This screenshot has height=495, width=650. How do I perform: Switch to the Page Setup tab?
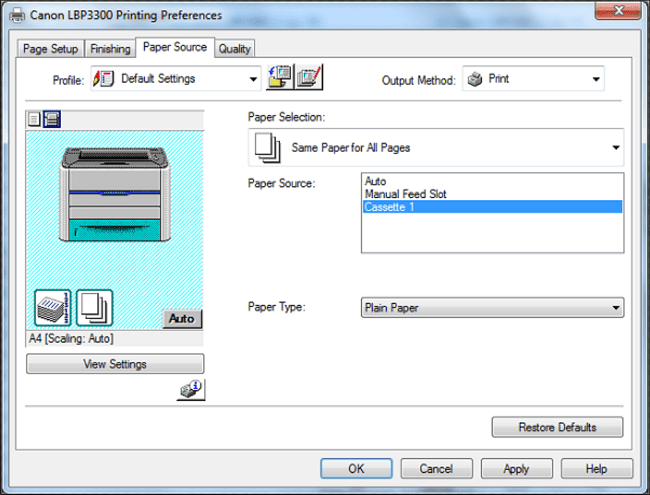tap(51, 49)
